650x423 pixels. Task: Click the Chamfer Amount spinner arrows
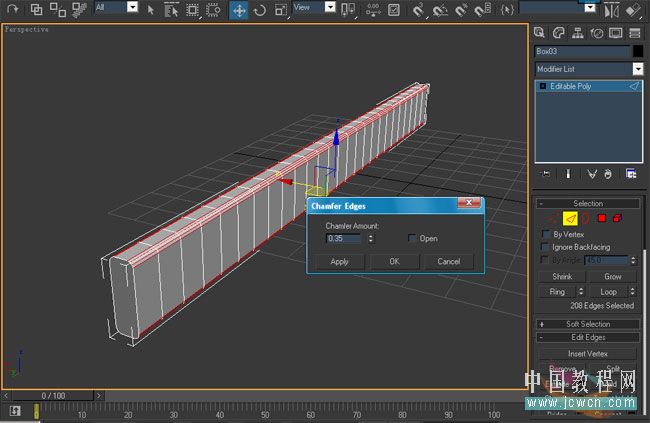(371, 238)
